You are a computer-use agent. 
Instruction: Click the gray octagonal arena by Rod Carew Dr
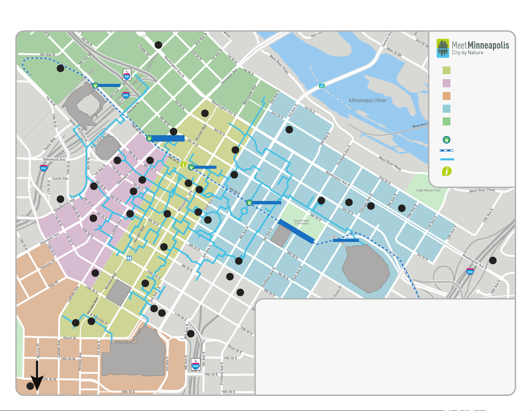tap(107, 147)
